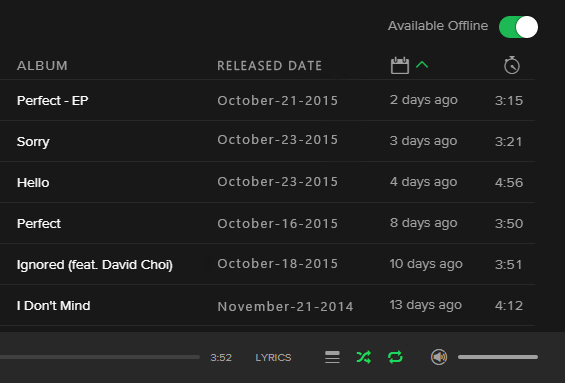Open the play queue list icon
This screenshot has height=383, width=565.
coord(332,357)
